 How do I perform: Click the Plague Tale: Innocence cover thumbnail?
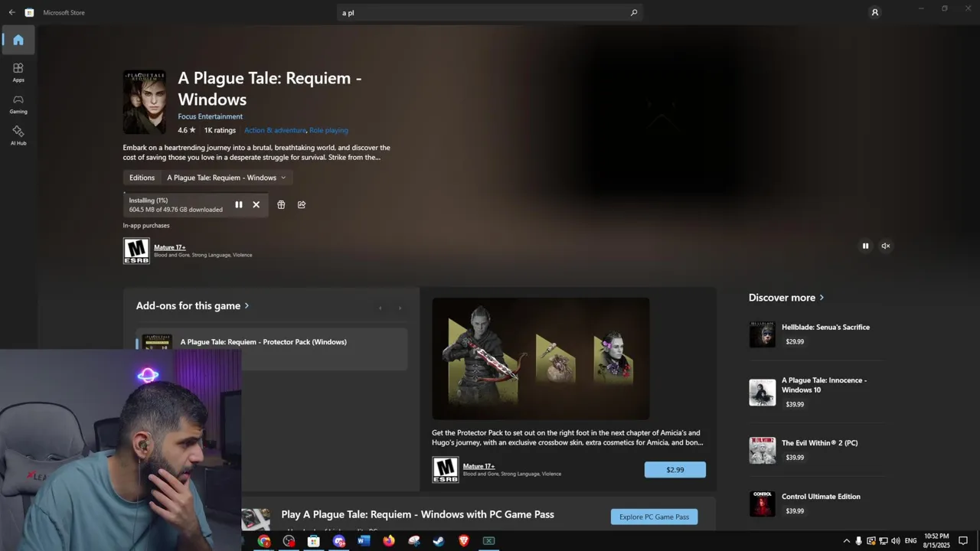pyautogui.click(x=762, y=392)
